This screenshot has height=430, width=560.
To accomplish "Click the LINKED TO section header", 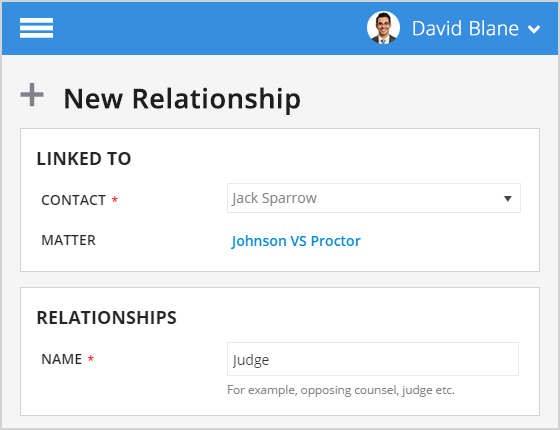I will pyautogui.click(x=84, y=159).
